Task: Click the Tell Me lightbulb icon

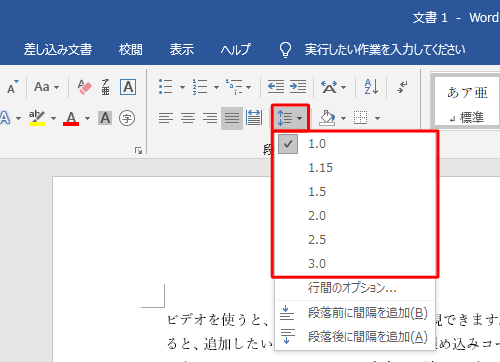Action: 285,50
